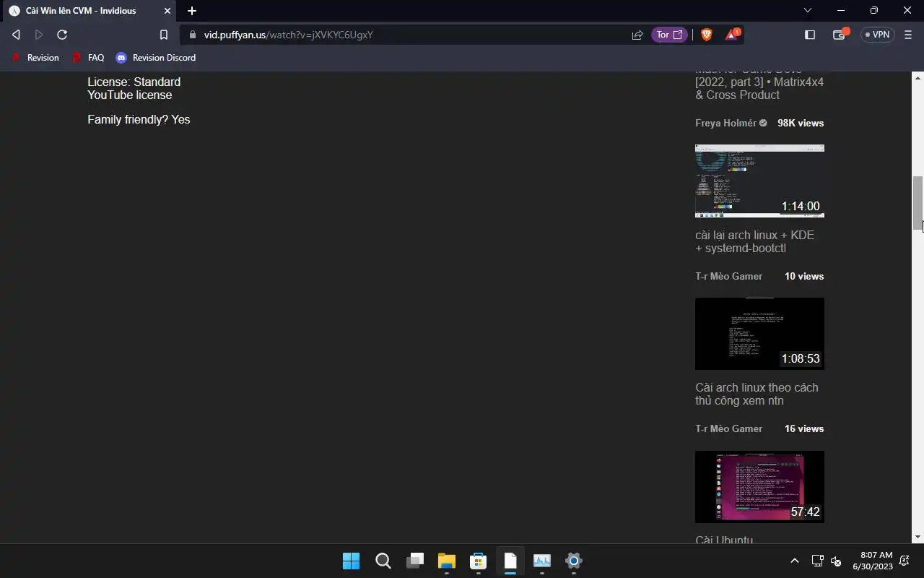Click the 16 views text
Screen dimensions: 924x578
point(804,428)
